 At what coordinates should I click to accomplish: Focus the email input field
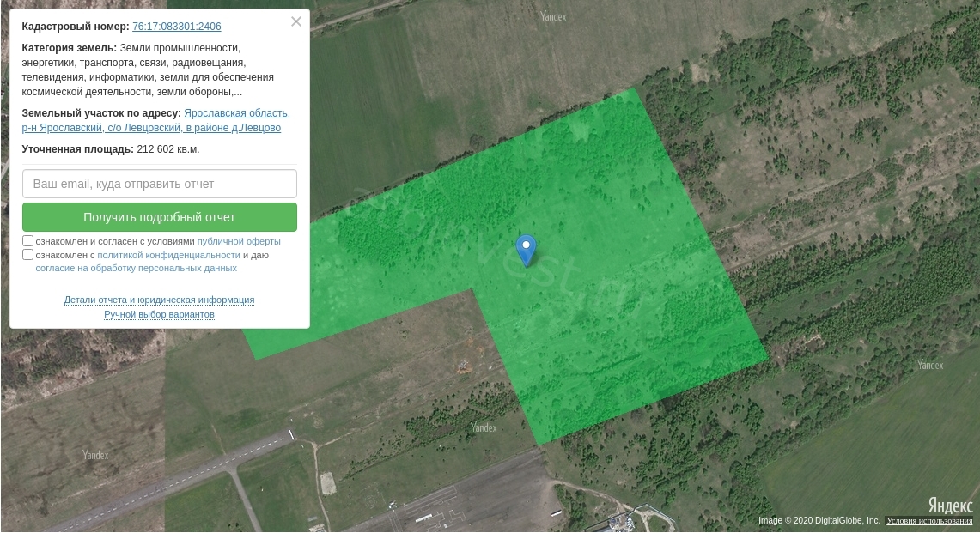pos(160,184)
